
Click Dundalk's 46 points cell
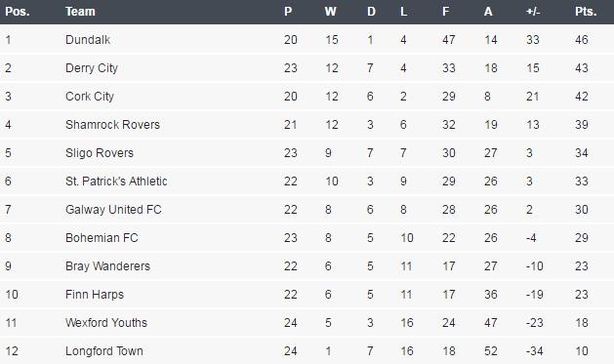coord(581,40)
